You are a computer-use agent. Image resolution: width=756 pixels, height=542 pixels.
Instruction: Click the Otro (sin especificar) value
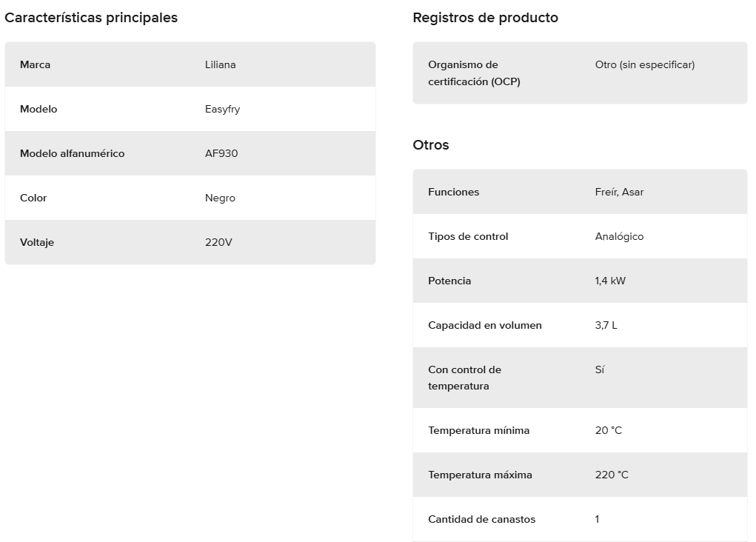(x=645, y=64)
